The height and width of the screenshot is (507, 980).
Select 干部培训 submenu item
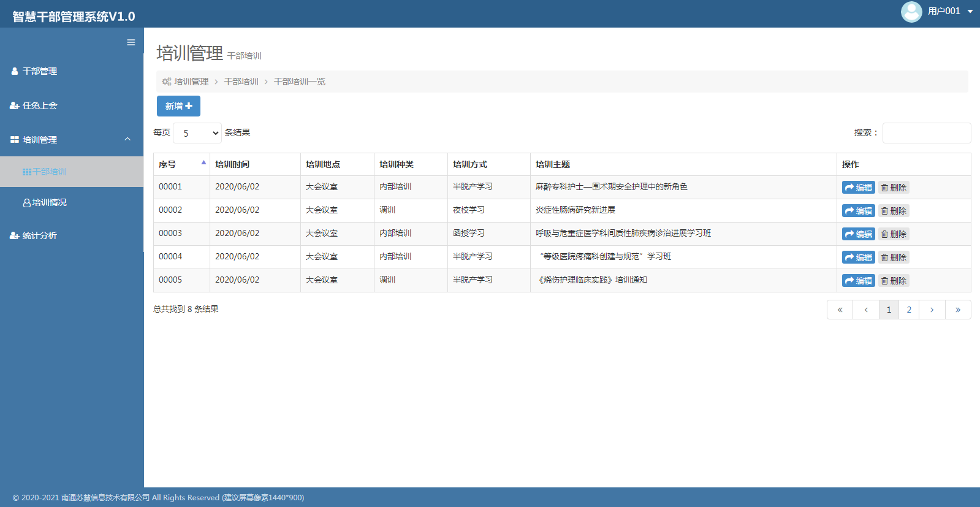point(49,172)
